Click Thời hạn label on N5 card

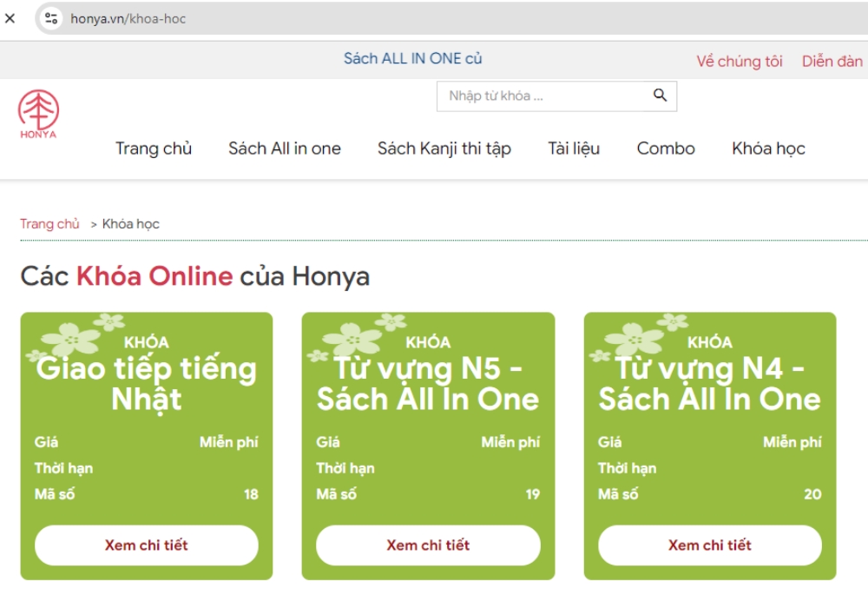pyautogui.click(x=345, y=468)
